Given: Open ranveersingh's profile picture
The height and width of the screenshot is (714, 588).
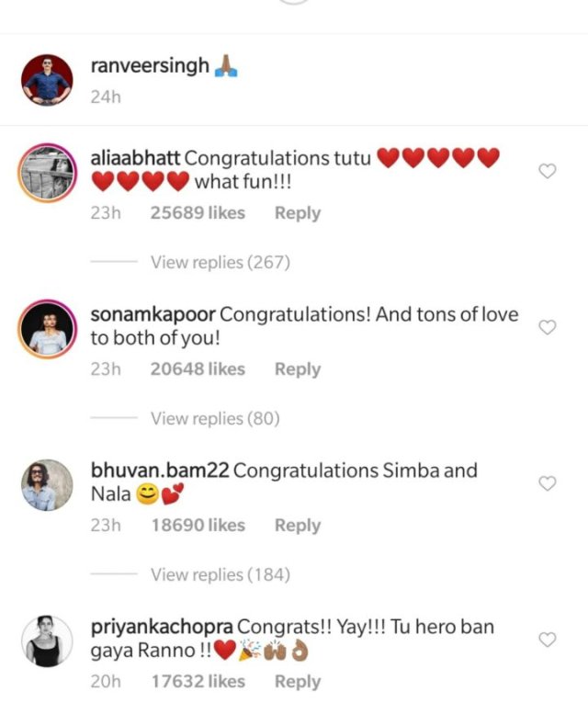Looking at the screenshot, I should (x=47, y=80).
